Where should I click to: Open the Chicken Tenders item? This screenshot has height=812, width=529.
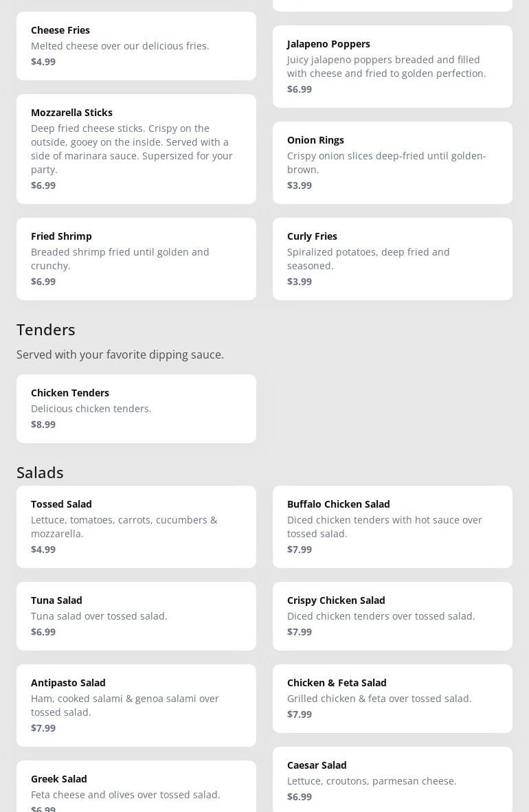pyautogui.click(x=136, y=409)
